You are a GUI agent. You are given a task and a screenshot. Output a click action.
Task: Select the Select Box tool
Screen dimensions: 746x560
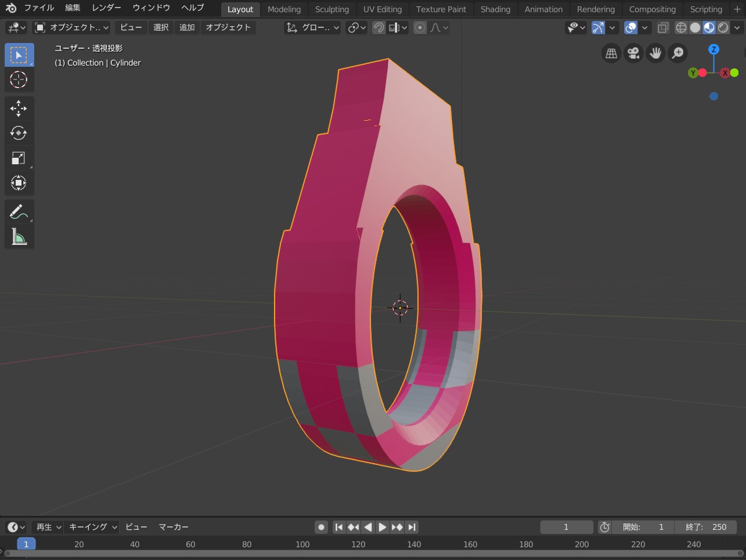19,55
